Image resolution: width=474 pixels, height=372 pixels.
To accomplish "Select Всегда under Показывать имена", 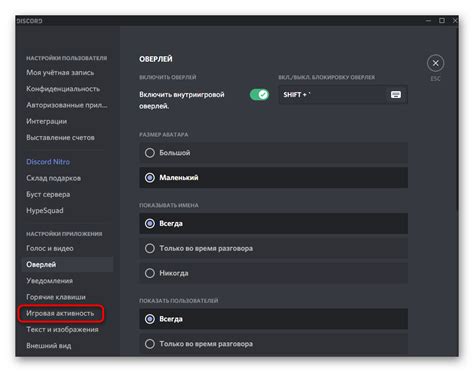I will 273,223.
